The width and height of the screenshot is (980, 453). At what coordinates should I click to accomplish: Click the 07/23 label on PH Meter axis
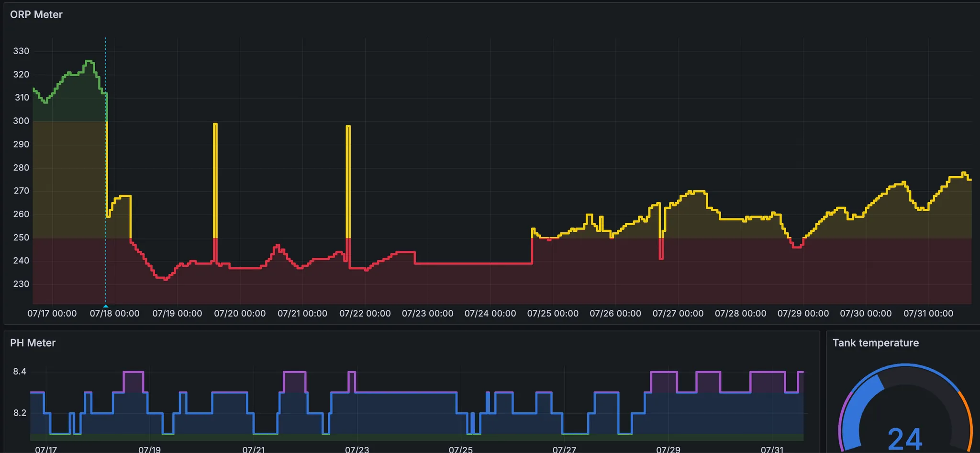357,449
